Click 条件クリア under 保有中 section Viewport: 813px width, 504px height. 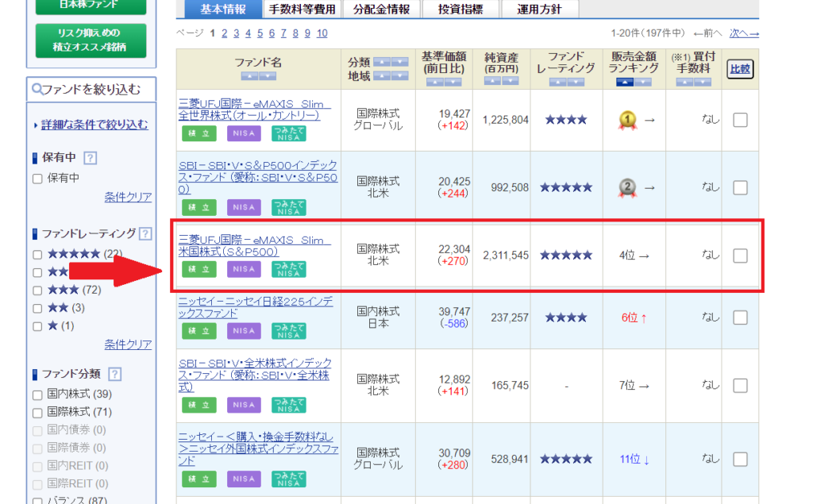click(x=128, y=197)
